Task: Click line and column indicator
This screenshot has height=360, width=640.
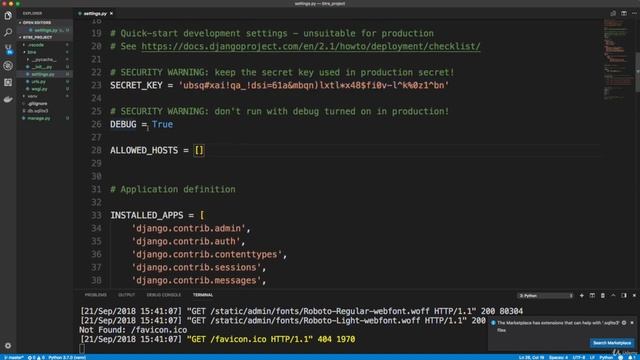Action: coord(531,357)
